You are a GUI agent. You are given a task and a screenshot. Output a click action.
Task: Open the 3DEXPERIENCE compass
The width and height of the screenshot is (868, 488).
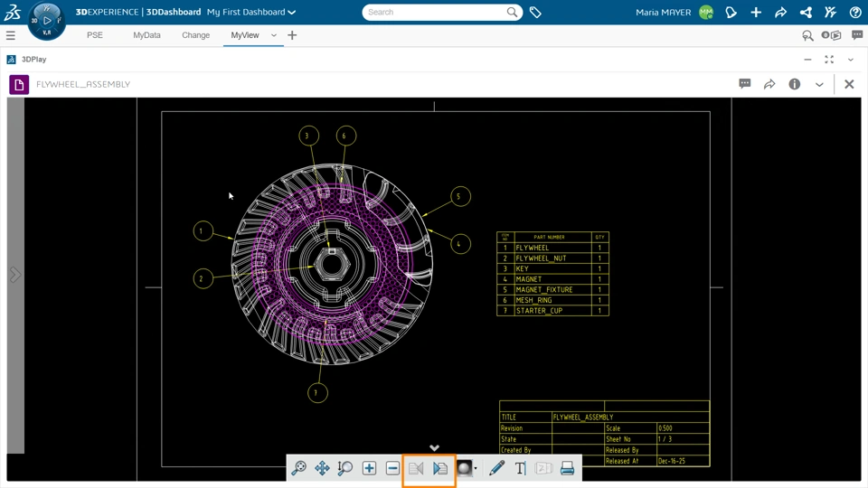tap(46, 21)
